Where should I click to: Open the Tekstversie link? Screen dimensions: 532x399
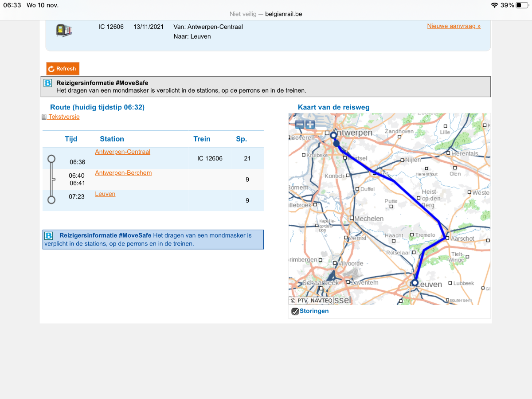[64, 117]
